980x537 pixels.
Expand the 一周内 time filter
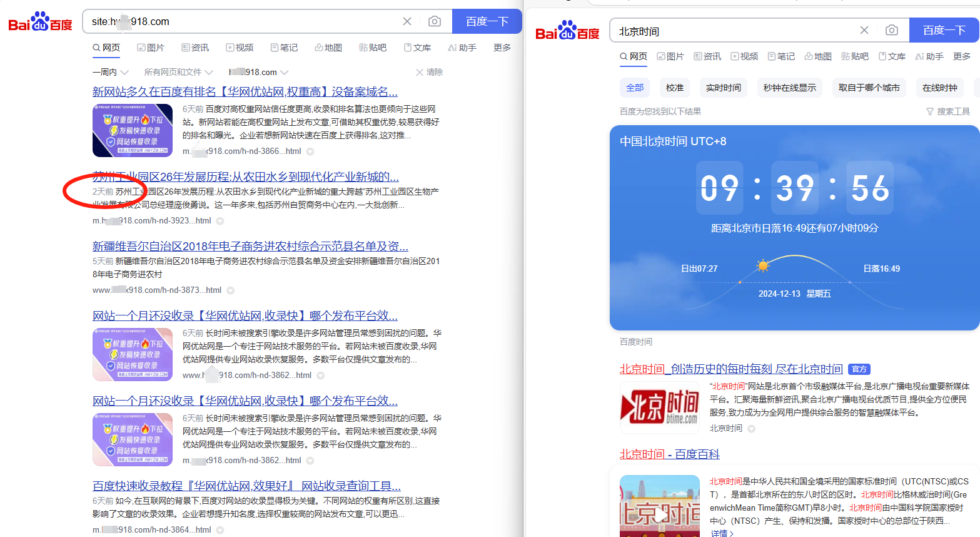[x=111, y=73]
